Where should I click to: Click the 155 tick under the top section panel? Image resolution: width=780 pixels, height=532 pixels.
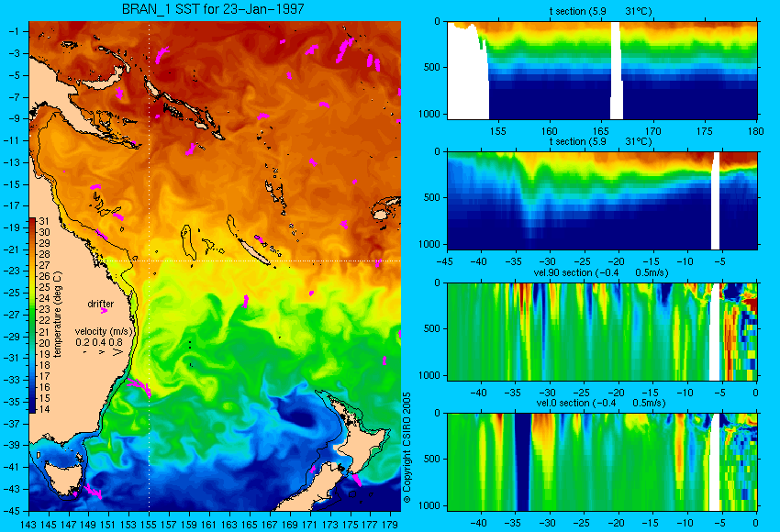point(498,131)
